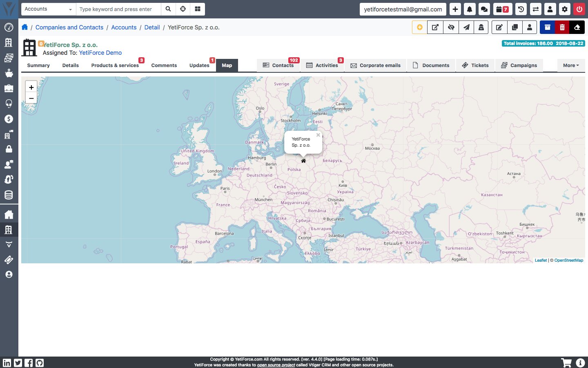Click the blue archive record icon

(x=547, y=27)
